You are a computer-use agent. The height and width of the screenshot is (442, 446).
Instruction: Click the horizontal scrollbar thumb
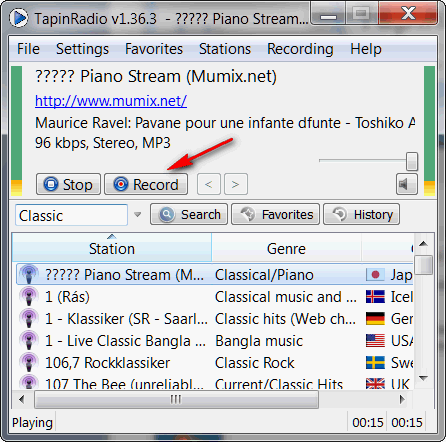coord(176,399)
